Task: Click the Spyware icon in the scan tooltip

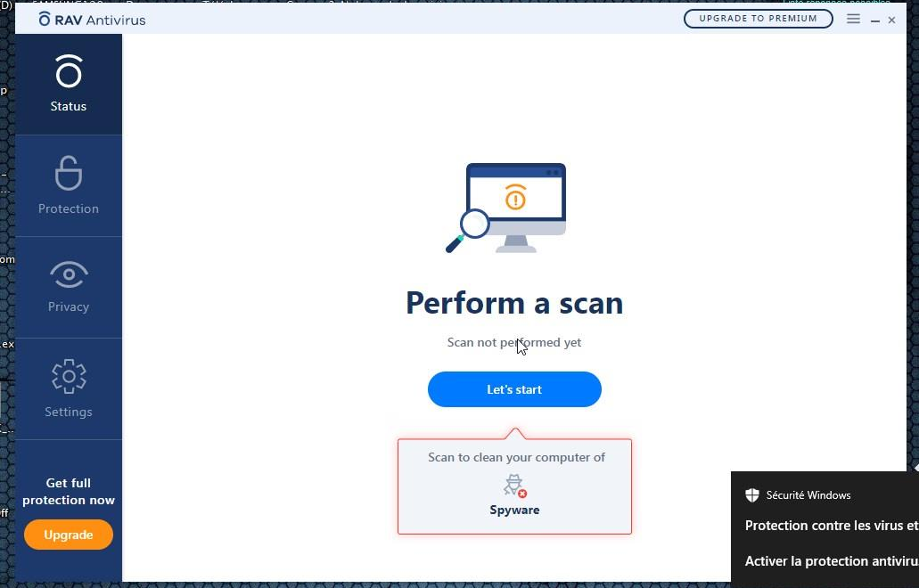Action: coord(514,486)
